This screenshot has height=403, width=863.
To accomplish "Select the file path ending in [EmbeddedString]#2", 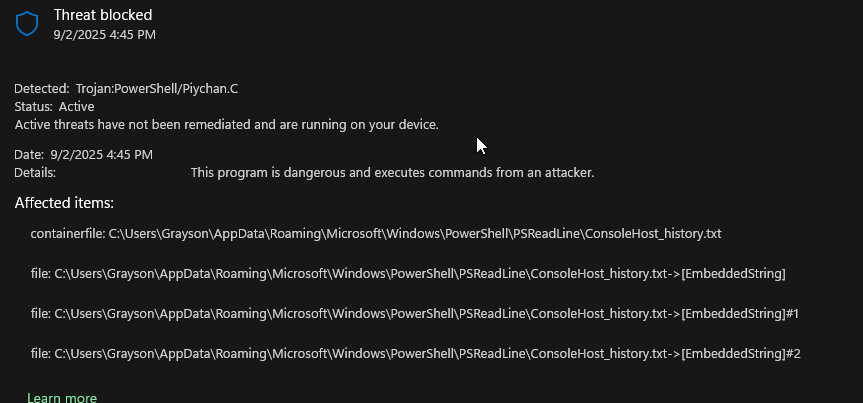I will point(416,353).
